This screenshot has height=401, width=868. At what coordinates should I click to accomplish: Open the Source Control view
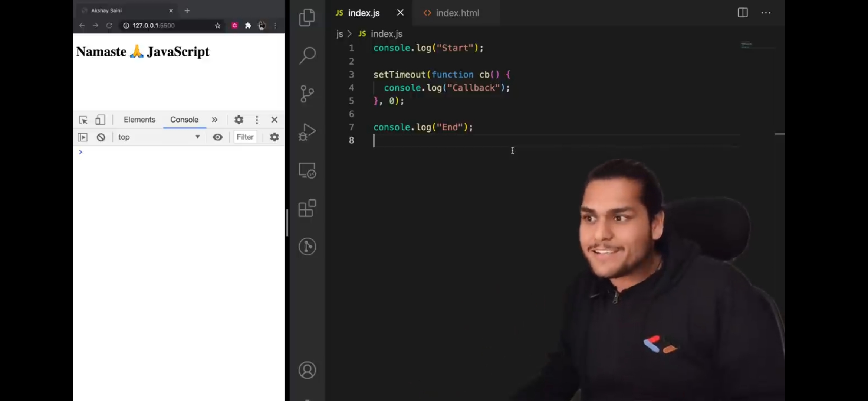(307, 94)
